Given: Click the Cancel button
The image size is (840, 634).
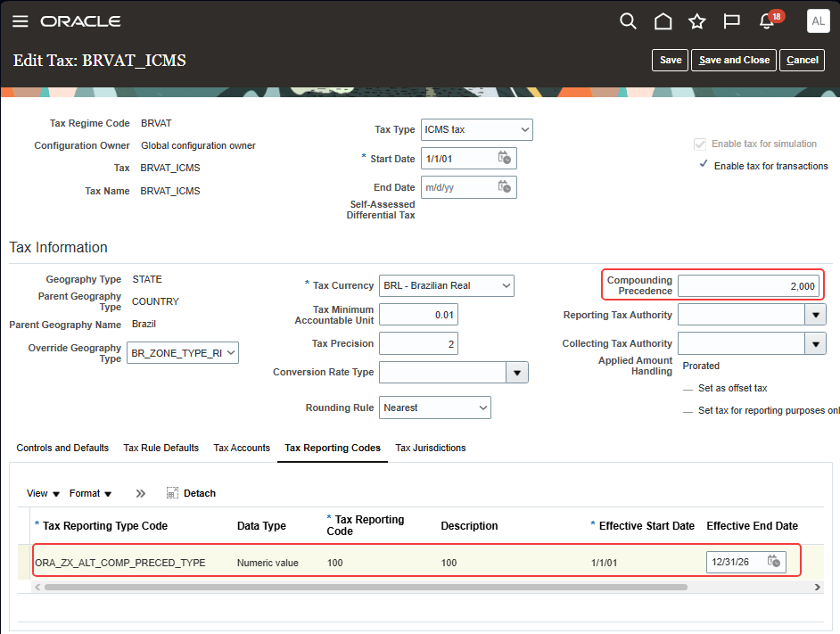Looking at the screenshot, I should click(802, 60).
